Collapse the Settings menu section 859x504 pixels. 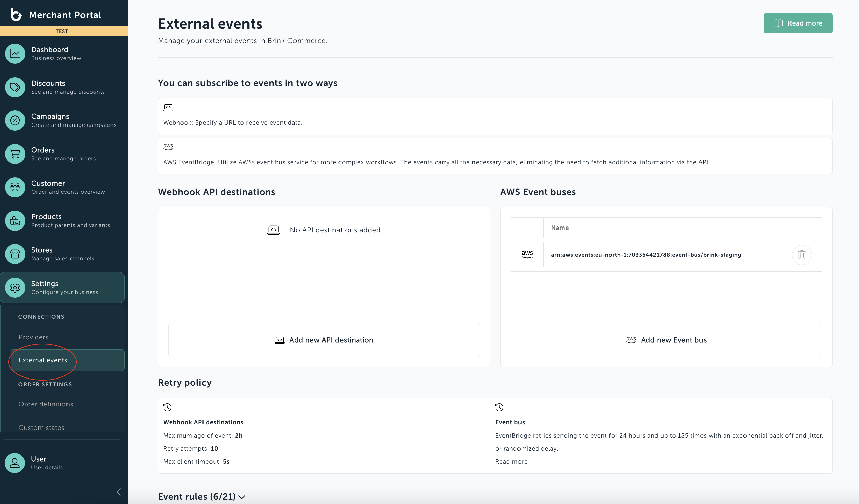[x=62, y=288]
